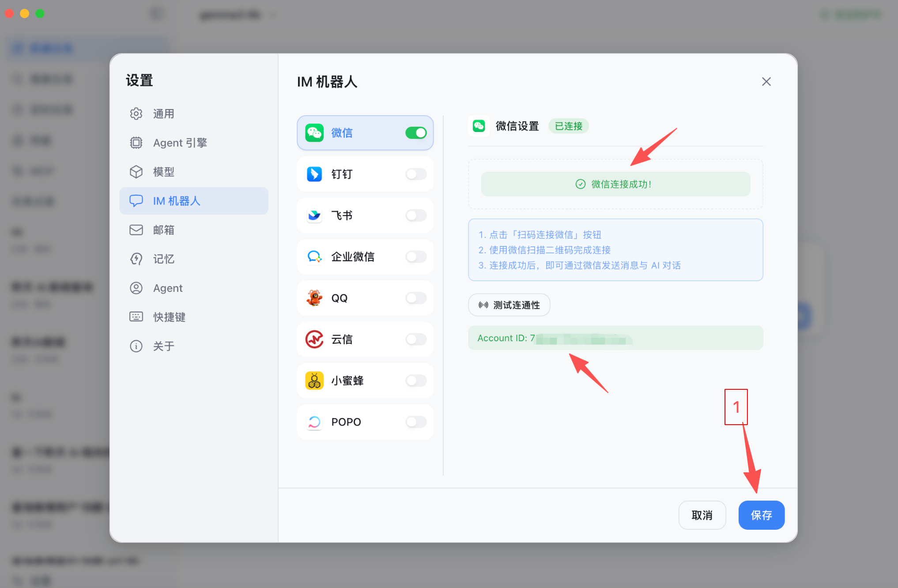This screenshot has width=898, height=588.
Task: Click the DingTalk (钉钉) icon
Action: coord(314,174)
